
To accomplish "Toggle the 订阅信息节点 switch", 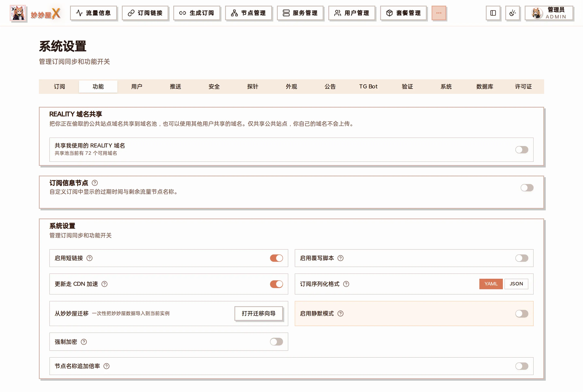I will pos(527,188).
